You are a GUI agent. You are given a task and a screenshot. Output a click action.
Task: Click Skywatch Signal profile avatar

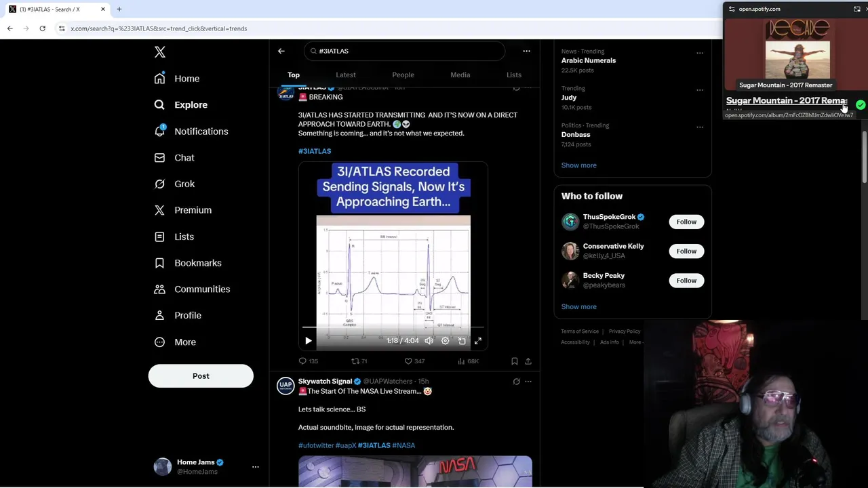pyautogui.click(x=285, y=386)
